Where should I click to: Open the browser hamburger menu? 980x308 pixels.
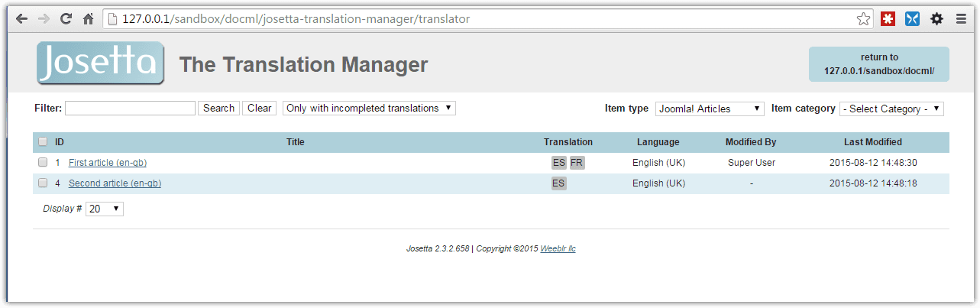[x=961, y=19]
